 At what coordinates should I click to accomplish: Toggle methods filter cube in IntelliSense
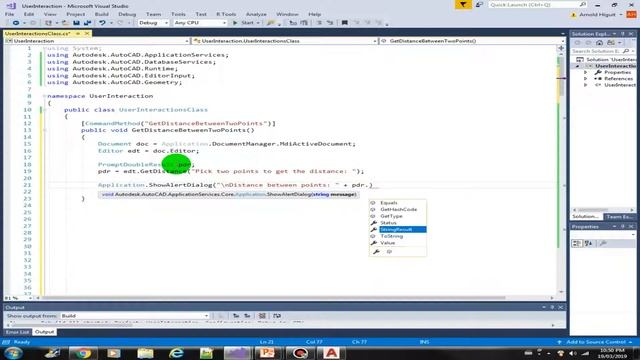pyautogui.click(x=389, y=252)
